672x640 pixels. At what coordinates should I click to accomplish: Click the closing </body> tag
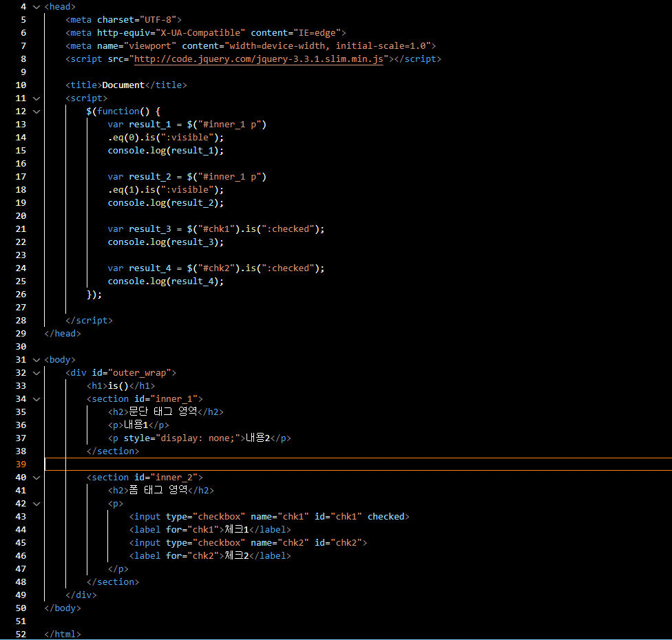pos(63,608)
